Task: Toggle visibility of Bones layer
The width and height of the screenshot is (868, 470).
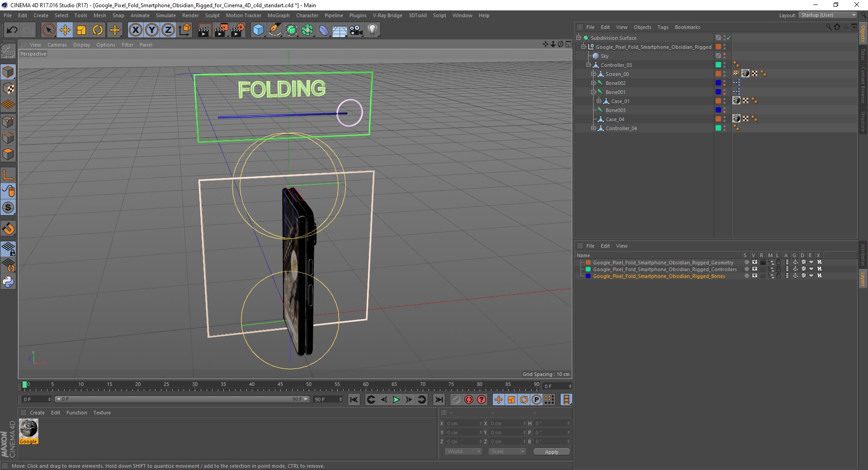Action: 754,276
